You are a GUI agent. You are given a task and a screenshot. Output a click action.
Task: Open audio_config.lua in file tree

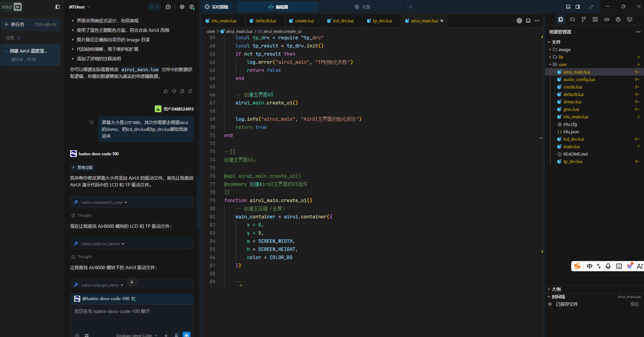point(595,79)
